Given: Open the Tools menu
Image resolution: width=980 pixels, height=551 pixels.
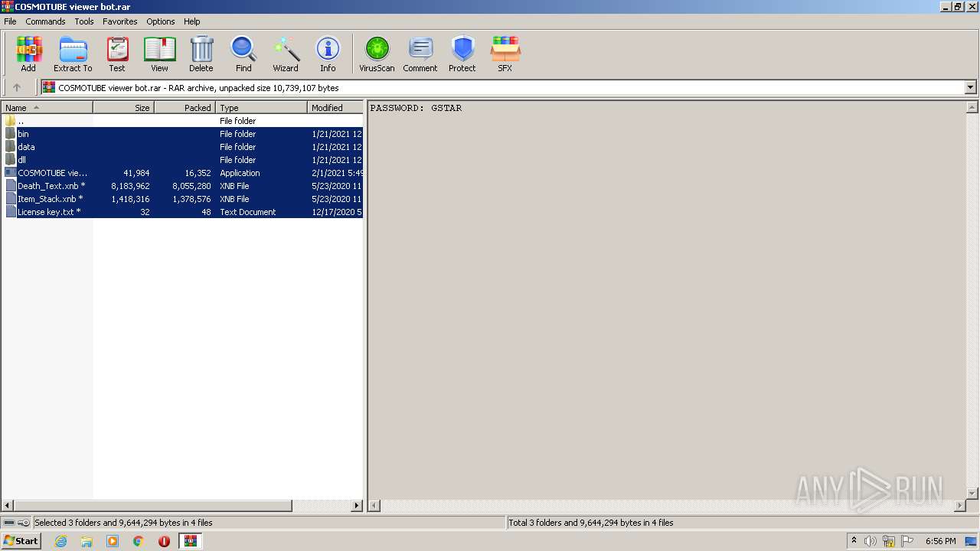Looking at the screenshot, I should coord(84,21).
